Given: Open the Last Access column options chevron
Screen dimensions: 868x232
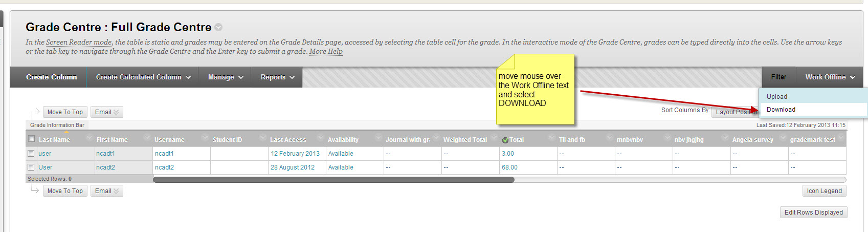Looking at the screenshot, I should tap(321, 138).
